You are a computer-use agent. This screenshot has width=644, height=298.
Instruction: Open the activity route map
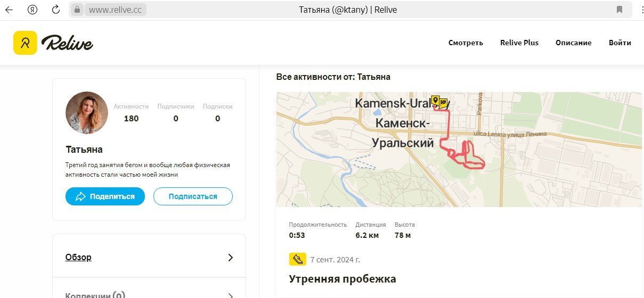(x=459, y=149)
